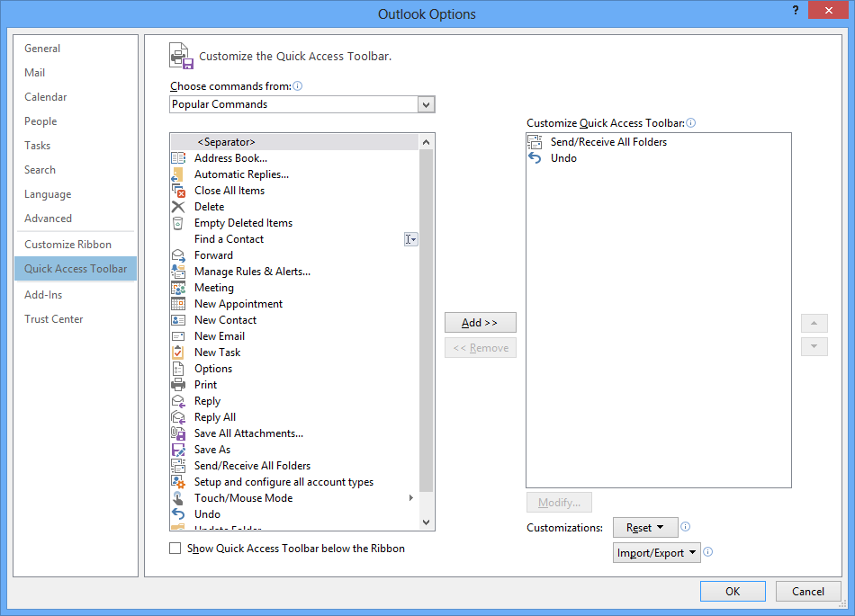Click the Add >> button

click(x=481, y=323)
